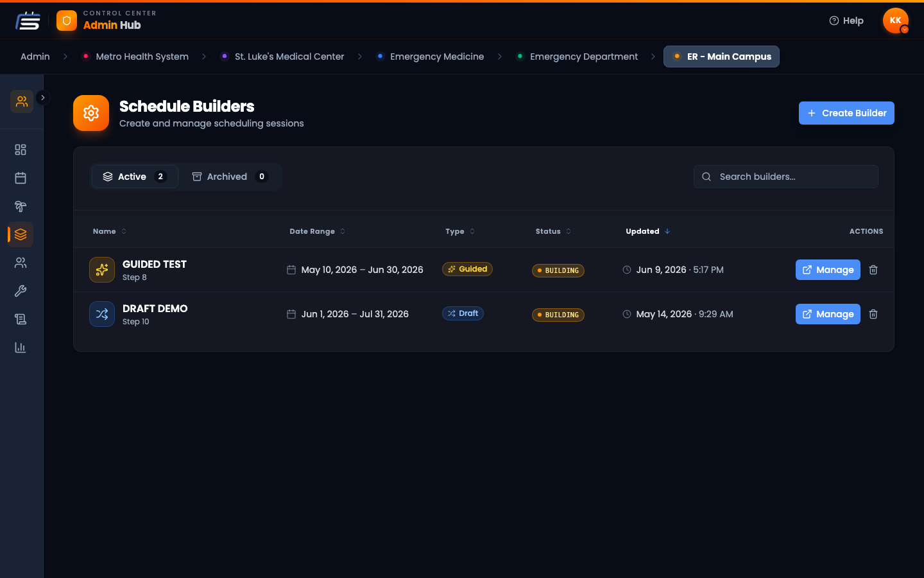Switch to the Active tab
Screen dimensions: 924x578
tap(135, 177)
